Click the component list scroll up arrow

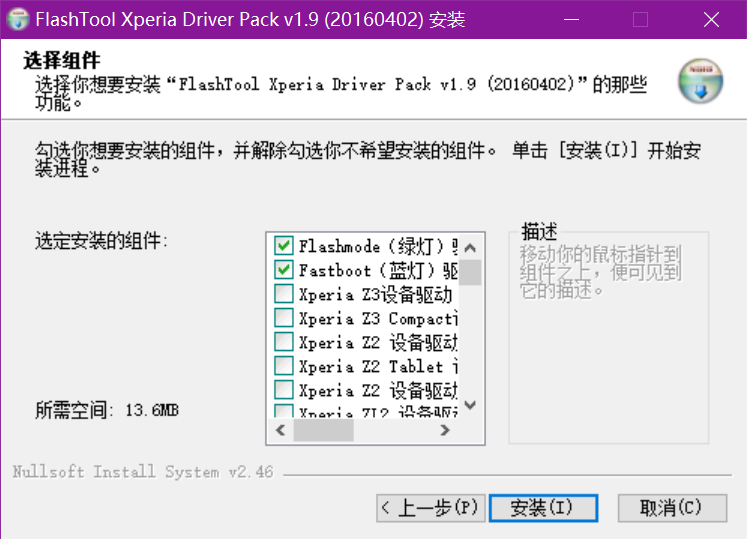coord(471,246)
